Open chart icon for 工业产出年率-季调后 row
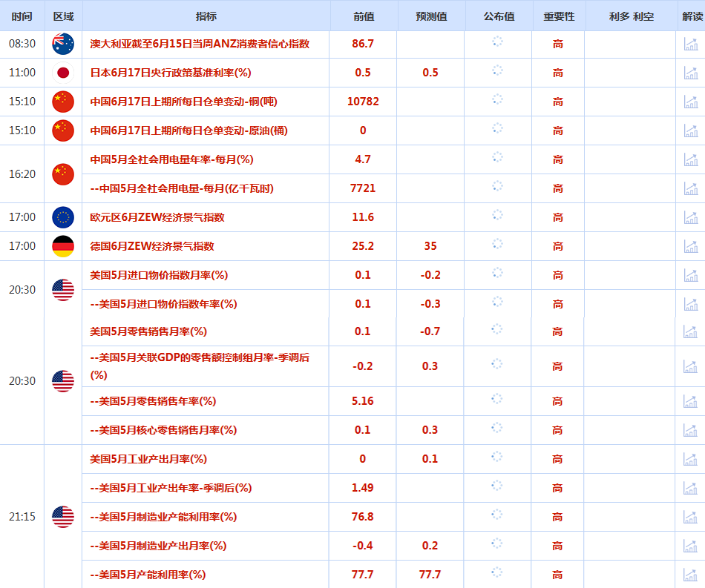The image size is (705, 588). point(690,488)
